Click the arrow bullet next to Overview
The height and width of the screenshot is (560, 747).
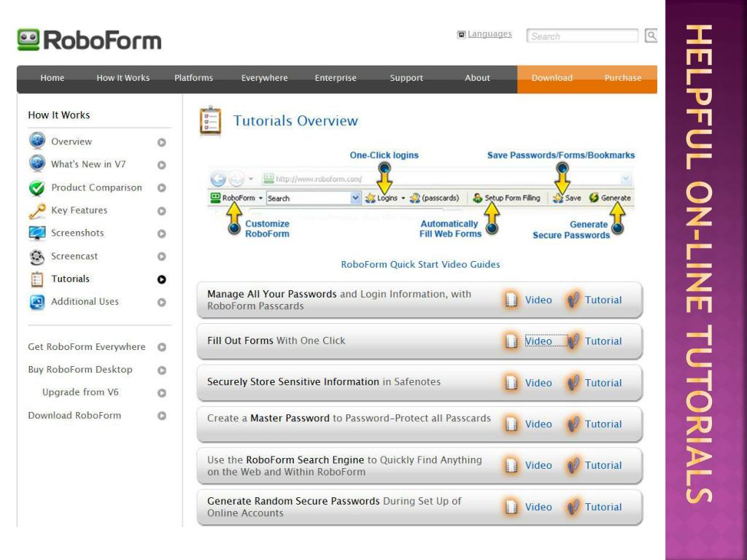coord(161,142)
